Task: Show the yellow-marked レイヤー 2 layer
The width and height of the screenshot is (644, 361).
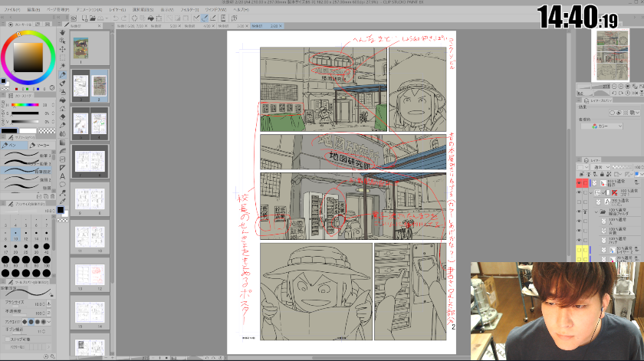Action: tap(579, 250)
